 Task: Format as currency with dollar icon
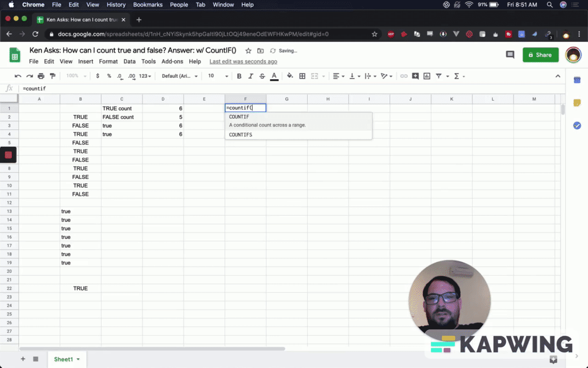pos(98,76)
